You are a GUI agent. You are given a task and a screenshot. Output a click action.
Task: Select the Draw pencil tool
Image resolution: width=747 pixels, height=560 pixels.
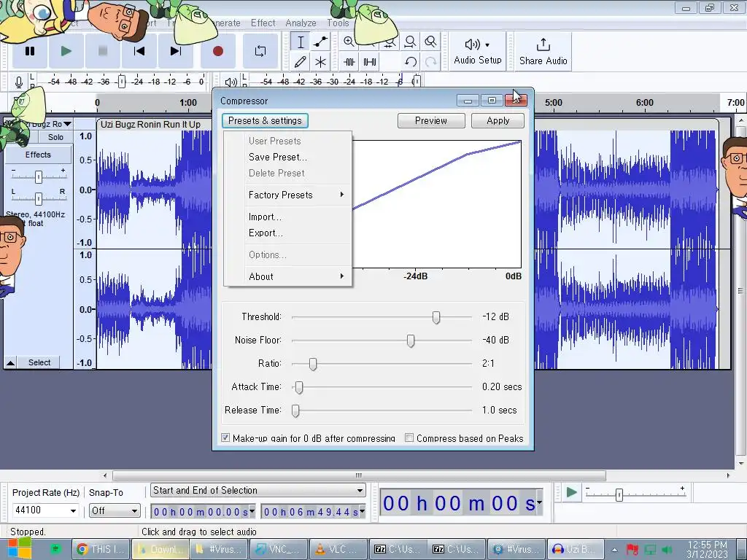300,62
